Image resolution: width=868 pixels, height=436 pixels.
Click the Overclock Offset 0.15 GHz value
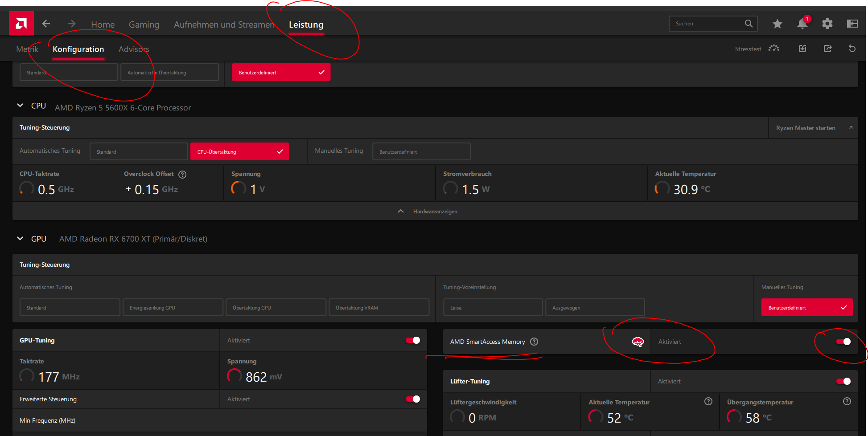point(152,189)
